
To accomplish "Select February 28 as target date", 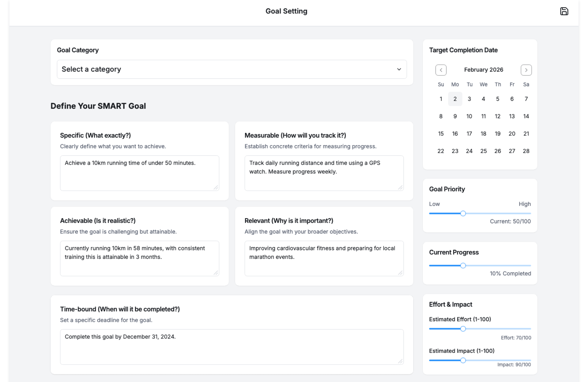I will coord(526,151).
